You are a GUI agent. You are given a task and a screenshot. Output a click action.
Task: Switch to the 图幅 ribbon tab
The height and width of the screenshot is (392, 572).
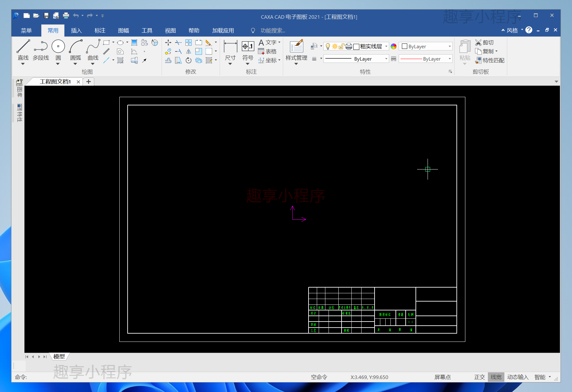[x=123, y=30]
